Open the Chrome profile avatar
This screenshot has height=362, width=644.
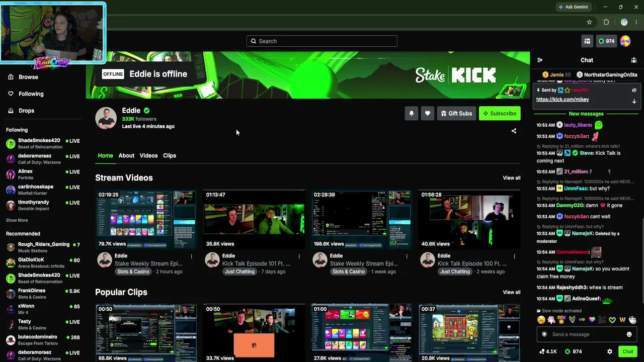[624, 22]
